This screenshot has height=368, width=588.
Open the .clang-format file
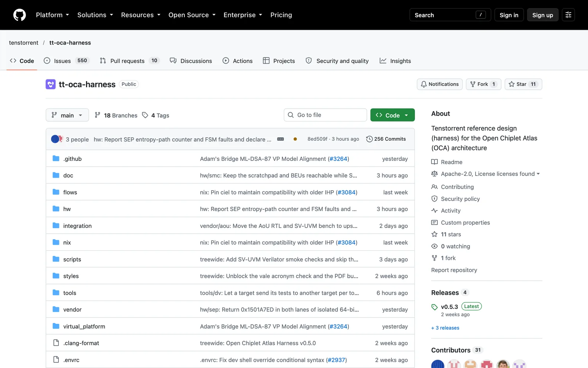click(x=81, y=343)
